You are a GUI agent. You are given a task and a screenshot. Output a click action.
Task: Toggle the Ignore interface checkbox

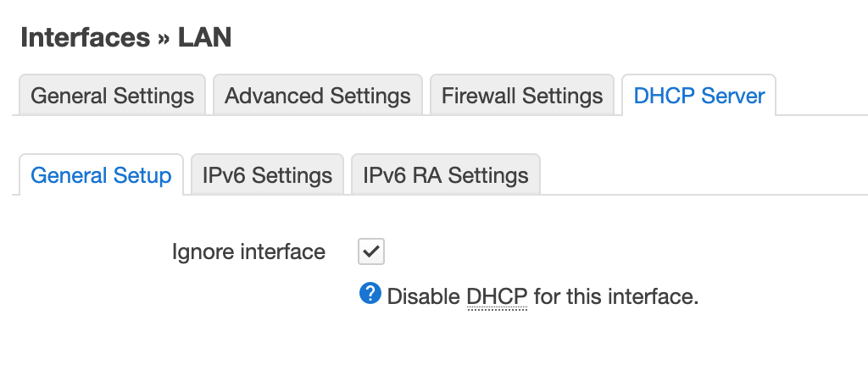coord(371,251)
